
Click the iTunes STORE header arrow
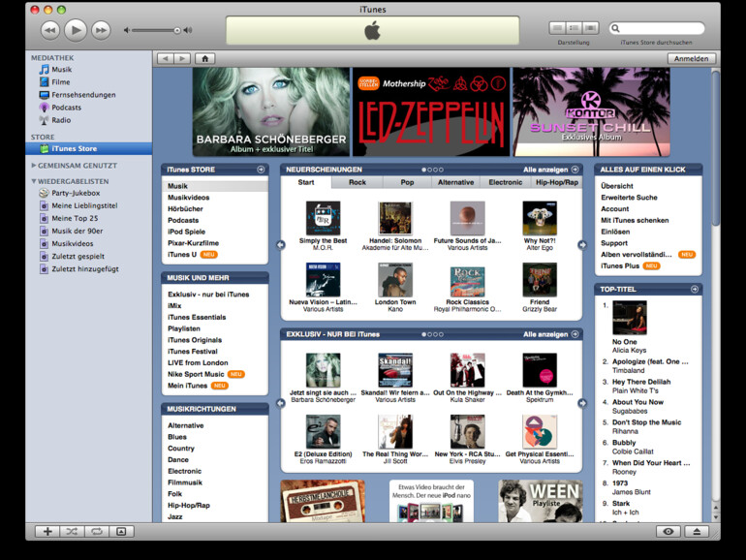[261, 170]
